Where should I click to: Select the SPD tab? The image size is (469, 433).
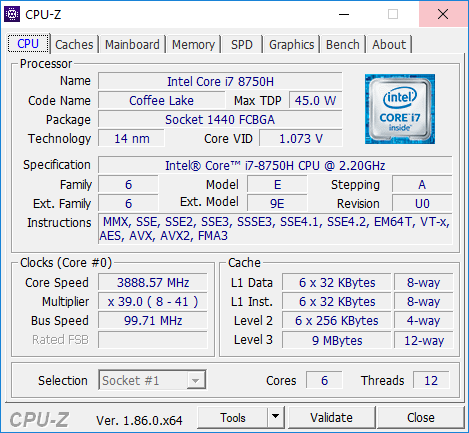[x=242, y=45]
